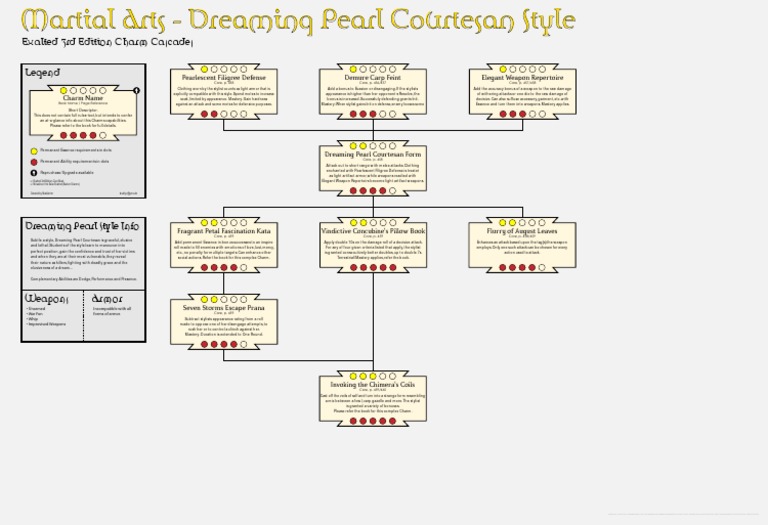Select Vindictive Concubine's Pillow Book card
Viewport: 768px width, 525px height.
(373, 245)
